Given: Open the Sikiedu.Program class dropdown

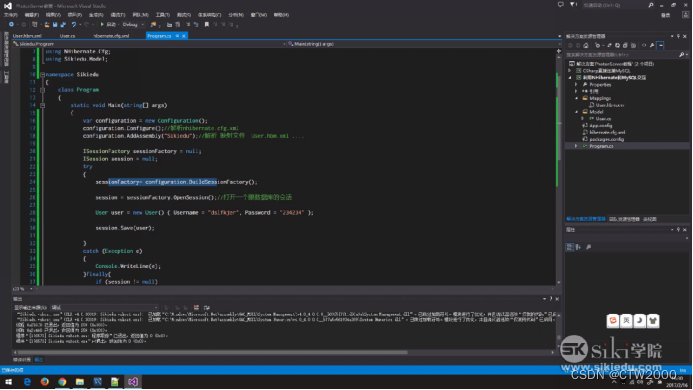Looking at the screenshot, I should click(x=149, y=44).
